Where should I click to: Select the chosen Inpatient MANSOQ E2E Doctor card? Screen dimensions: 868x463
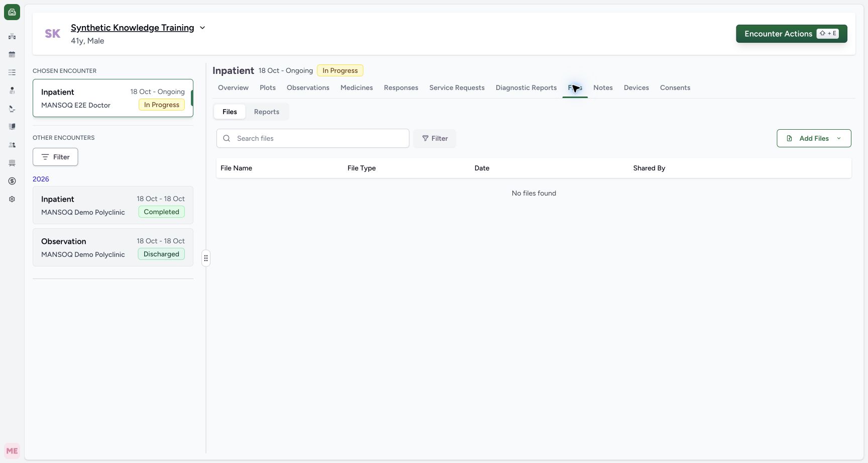(113, 98)
